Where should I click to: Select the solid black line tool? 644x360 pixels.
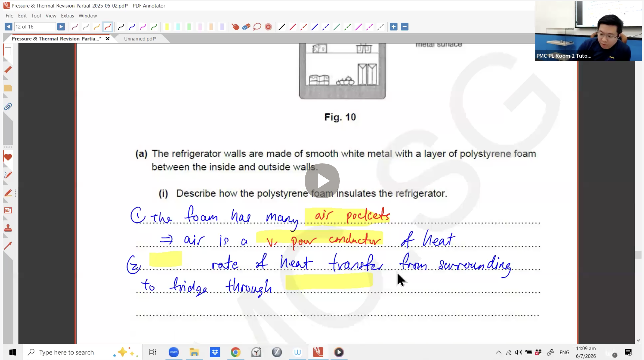coord(282,27)
